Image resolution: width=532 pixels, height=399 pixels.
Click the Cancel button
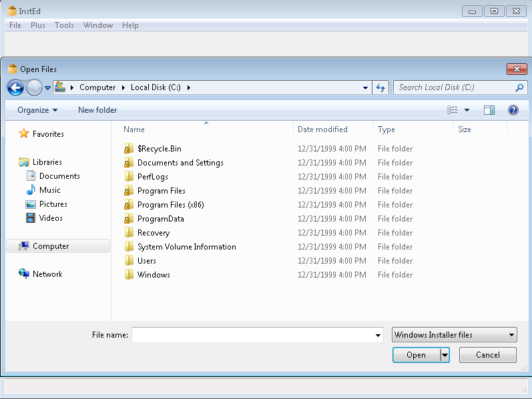click(487, 355)
